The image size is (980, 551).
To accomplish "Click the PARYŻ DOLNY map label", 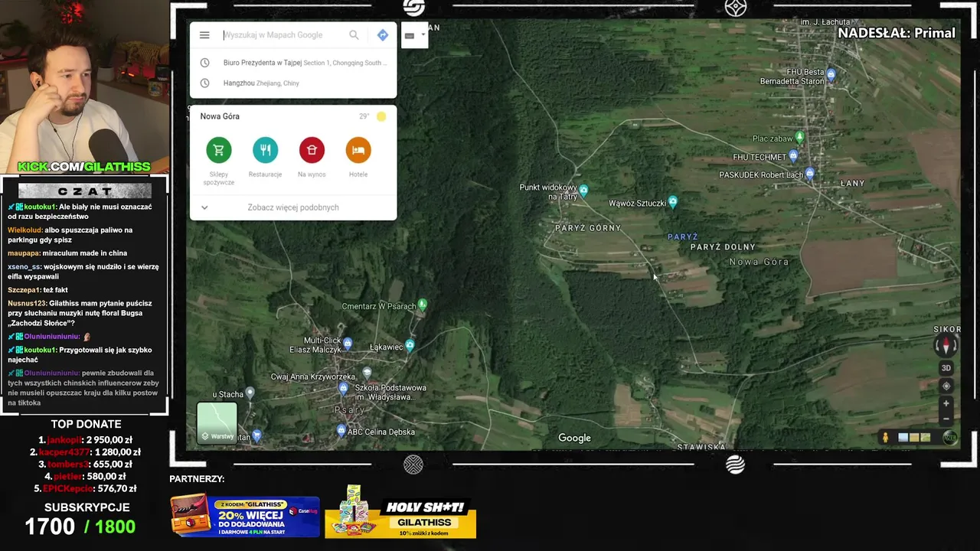I will (x=723, y=247).
